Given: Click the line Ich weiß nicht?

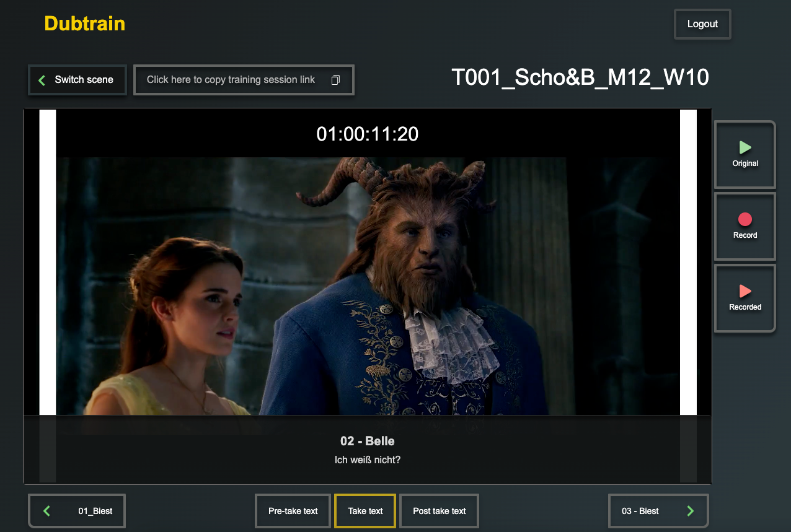Looking at the screenshot, I should [x=368, y=460].
